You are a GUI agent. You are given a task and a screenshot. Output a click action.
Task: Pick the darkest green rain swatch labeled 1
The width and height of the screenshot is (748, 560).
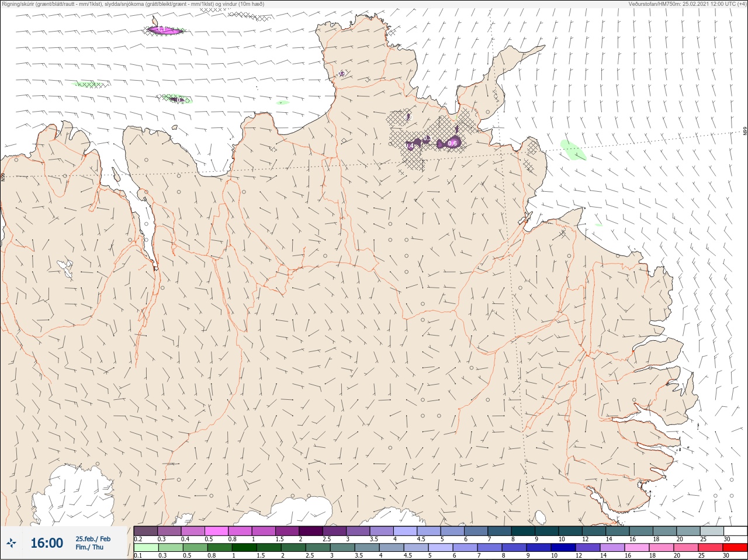(244, 548)
